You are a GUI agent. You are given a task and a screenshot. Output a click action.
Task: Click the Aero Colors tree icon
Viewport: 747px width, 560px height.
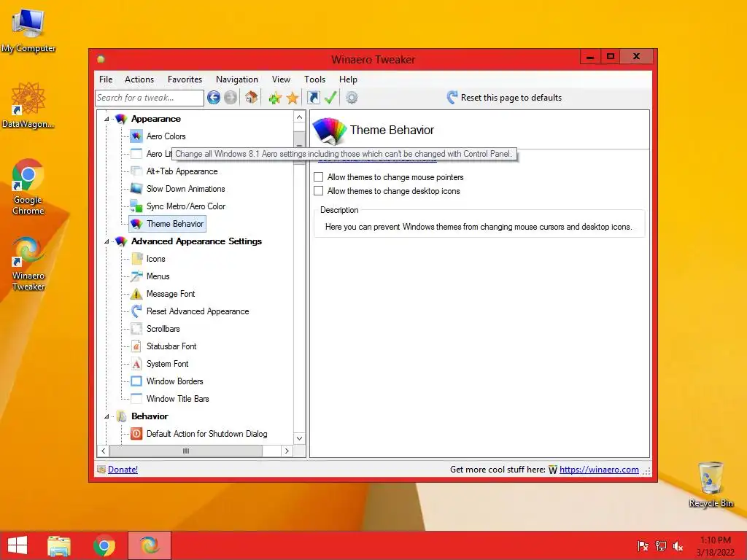[x=136, y=136]
